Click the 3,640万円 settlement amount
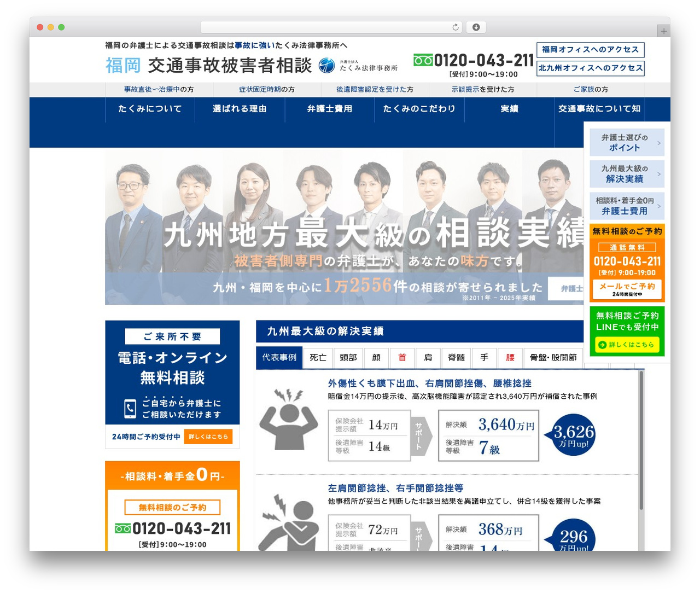Screen dimensions: 700x593 506,425
